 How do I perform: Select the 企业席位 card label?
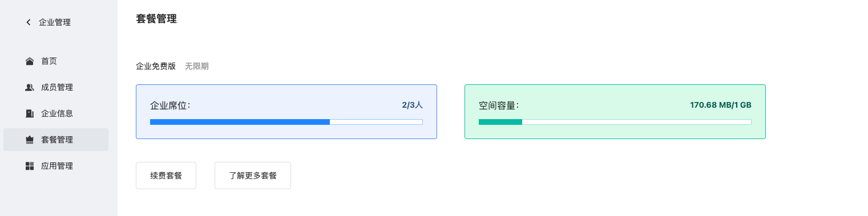coord(170,105)
